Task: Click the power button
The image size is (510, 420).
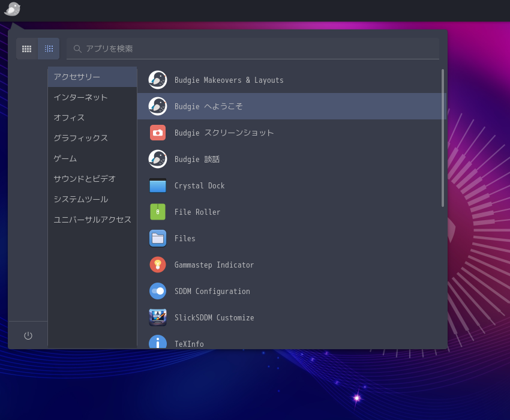Action: click(x=28, y=335)
